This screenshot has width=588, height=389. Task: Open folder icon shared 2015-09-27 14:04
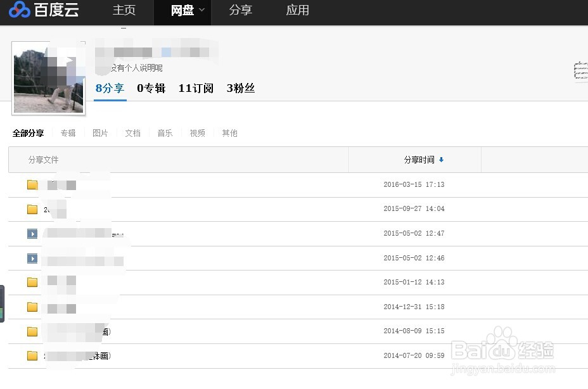coord(32,209)
